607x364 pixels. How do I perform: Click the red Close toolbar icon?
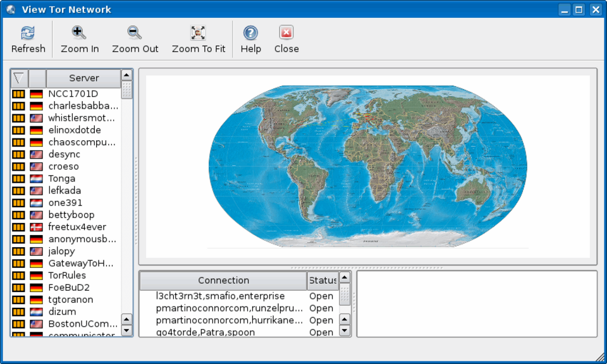[286, 33]
